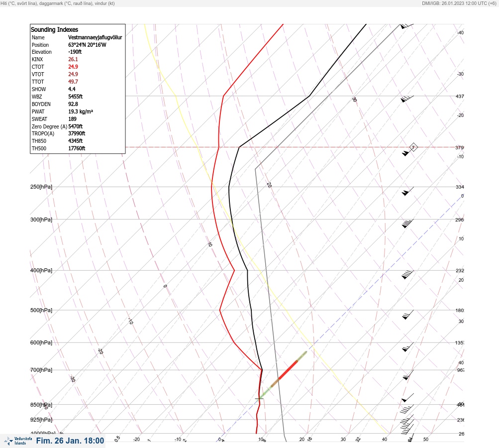Select the SHOW value 4.4
Image resolution: width=499 pixels, height=448 pixels.
(72, 89)
